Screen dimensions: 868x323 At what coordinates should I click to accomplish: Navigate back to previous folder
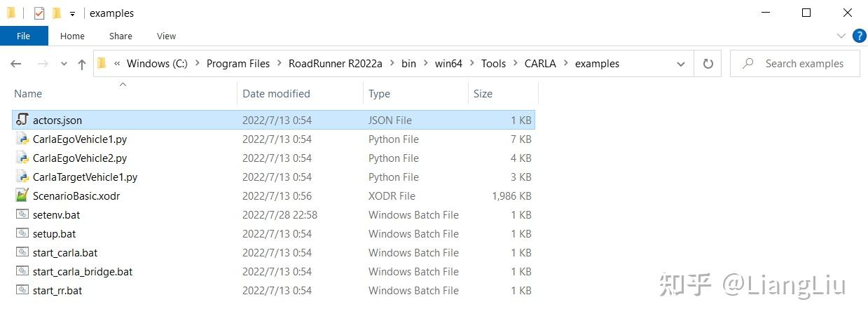click(16, 64)
